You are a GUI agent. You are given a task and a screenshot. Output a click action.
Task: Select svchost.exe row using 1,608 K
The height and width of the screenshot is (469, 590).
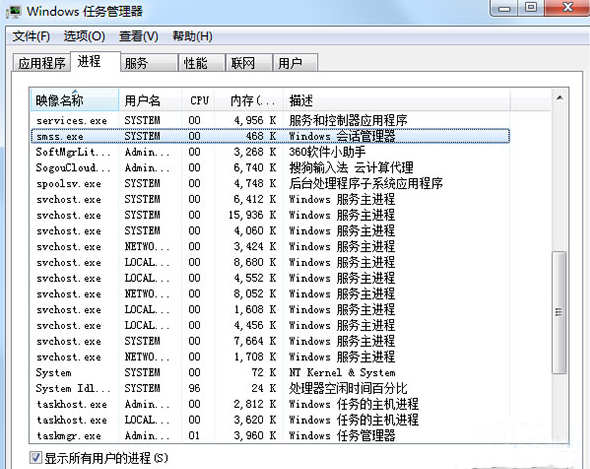[x=270, y=310]
